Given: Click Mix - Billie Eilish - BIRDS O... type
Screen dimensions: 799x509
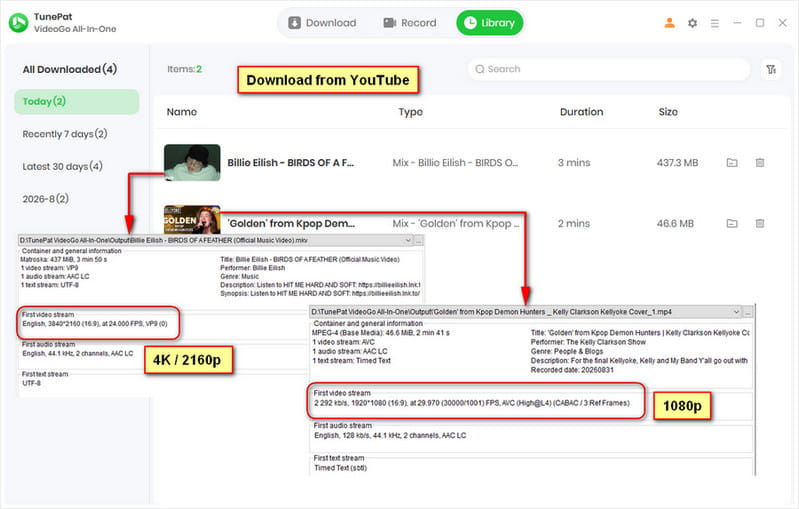Looking at the screenshot, I should click(x=455, y=163).
